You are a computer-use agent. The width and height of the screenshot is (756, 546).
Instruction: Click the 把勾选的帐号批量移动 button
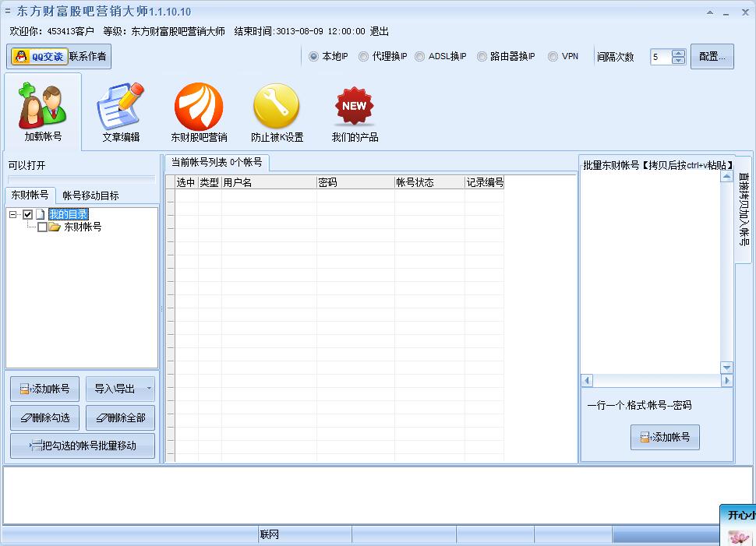(x=83, y=446)
